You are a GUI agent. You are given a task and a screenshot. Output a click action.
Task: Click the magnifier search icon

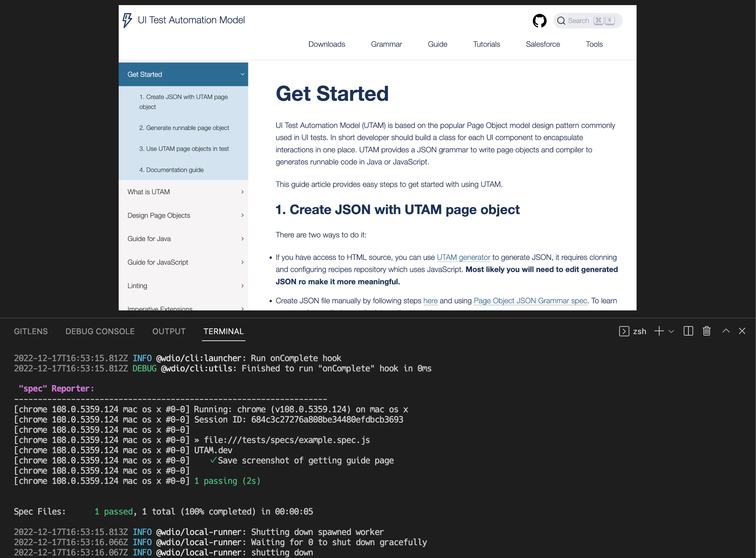tap(561, 21)
